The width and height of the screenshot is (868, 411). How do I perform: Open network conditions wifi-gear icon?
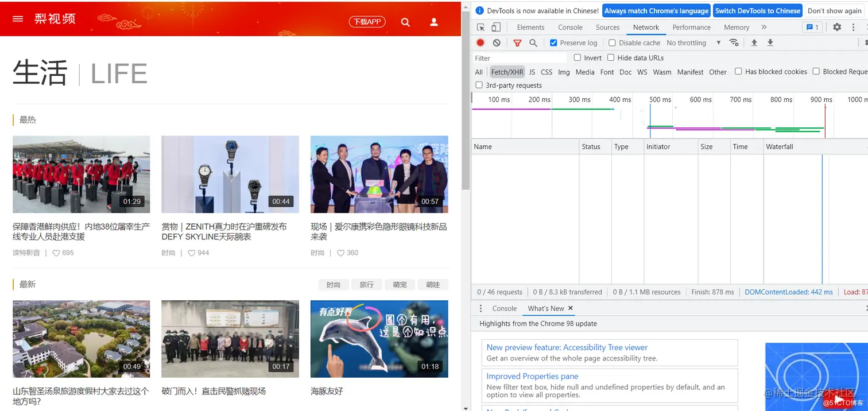[734, 42]
